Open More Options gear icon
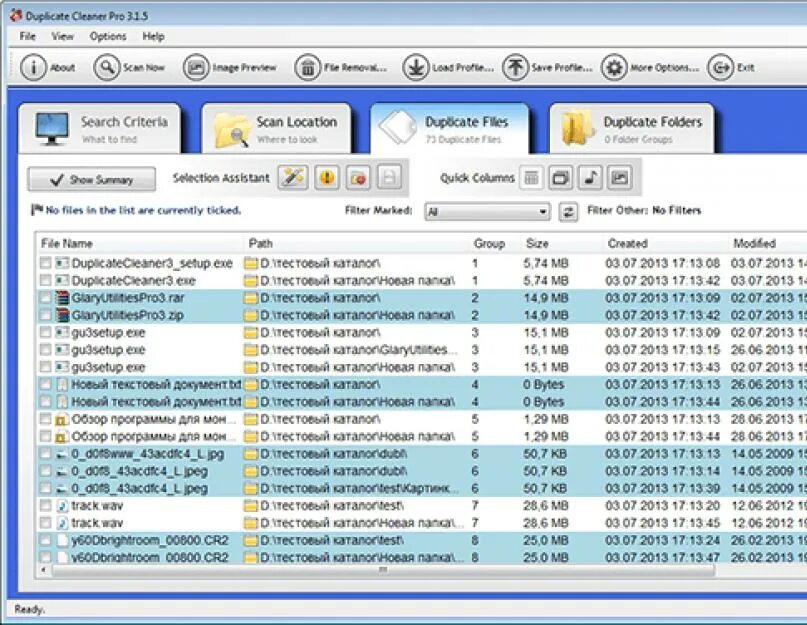The height and width of the screenshot is (625, 807). coord(614,67)
